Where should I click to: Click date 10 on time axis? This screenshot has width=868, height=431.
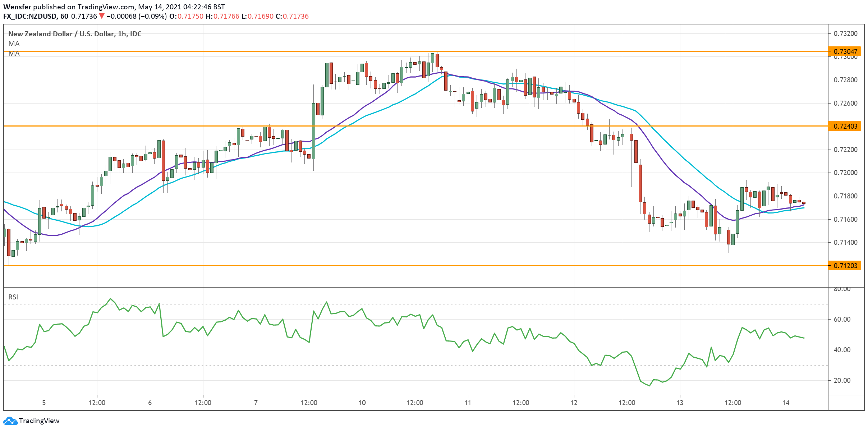(x=362, y=403)
